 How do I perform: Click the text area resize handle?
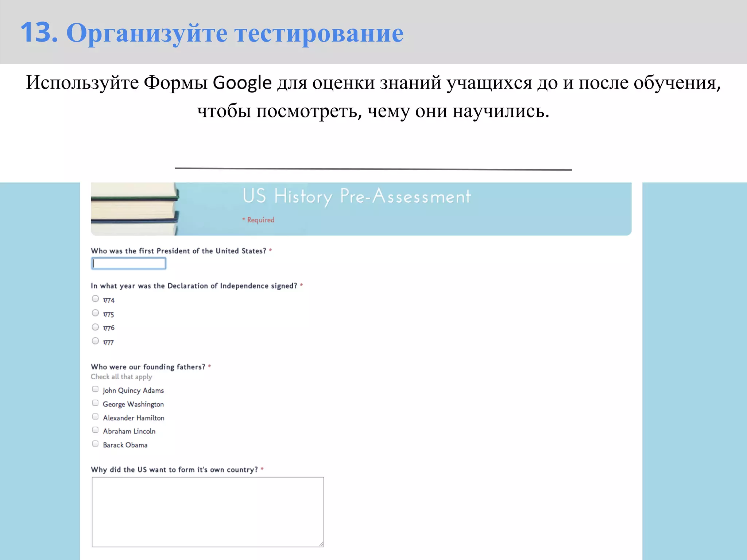321,544
